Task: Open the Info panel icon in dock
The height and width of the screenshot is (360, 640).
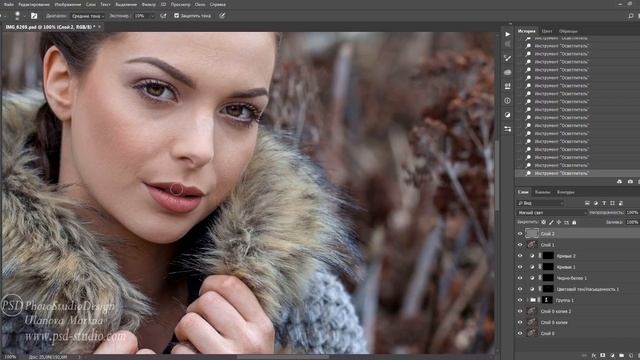Action: pos(507,100)
